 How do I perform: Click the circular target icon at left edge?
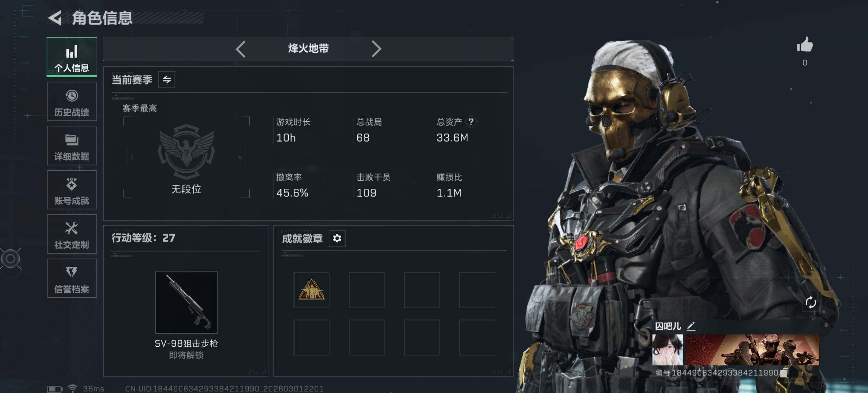click(10, 259)
